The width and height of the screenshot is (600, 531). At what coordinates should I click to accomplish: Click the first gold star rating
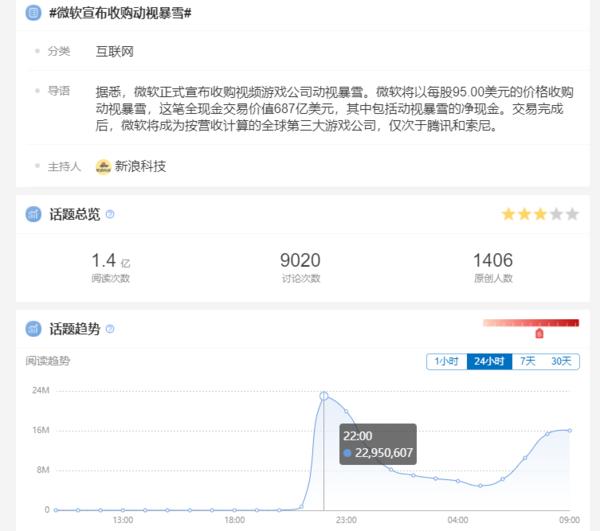coord(508,214)
